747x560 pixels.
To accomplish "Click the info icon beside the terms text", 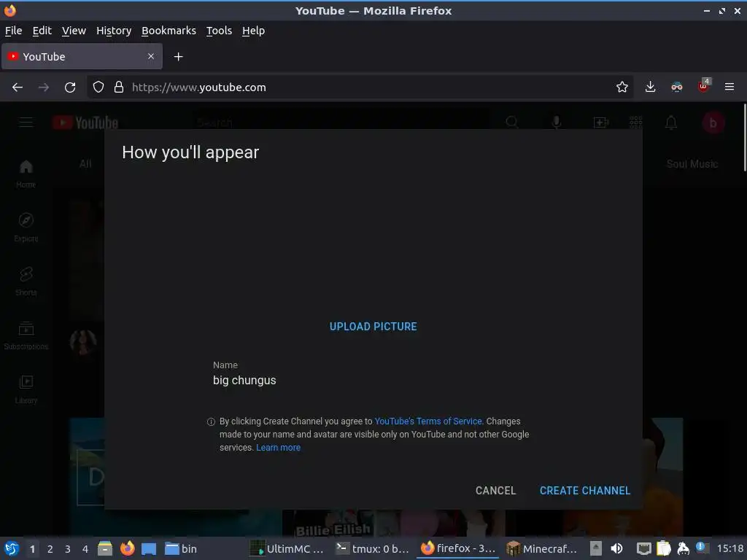I will 211,422.
